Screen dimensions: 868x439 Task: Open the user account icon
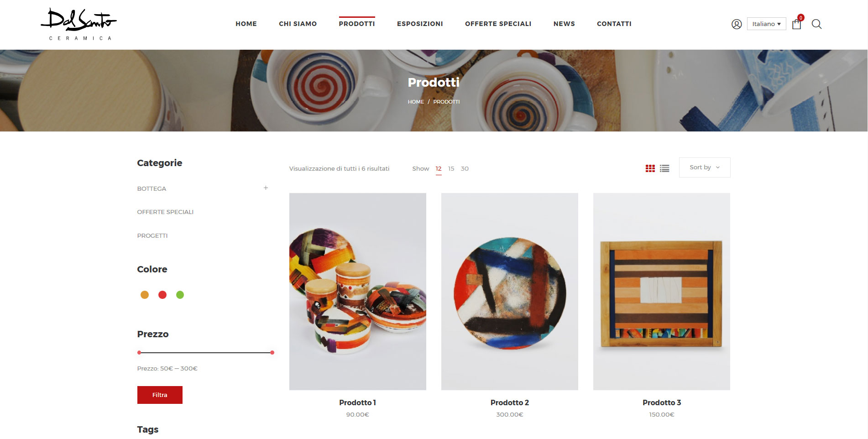tap(736, 24)
